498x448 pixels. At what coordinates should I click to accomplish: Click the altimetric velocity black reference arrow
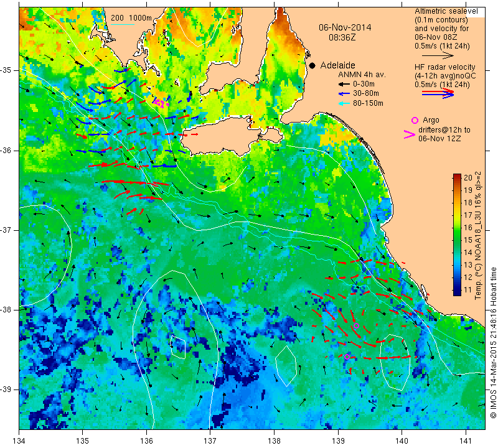(x=438, y=55)
